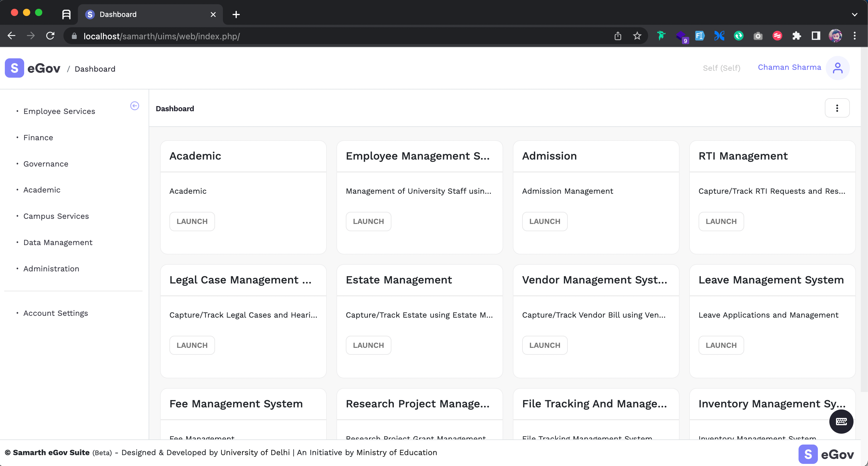Open the user profile avatar icon
The image size is (868, 466).
tap(837, 68)
